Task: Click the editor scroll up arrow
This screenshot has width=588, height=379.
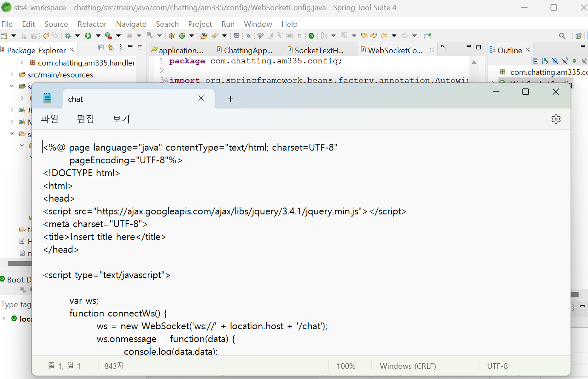Action: tap(474, 62)
